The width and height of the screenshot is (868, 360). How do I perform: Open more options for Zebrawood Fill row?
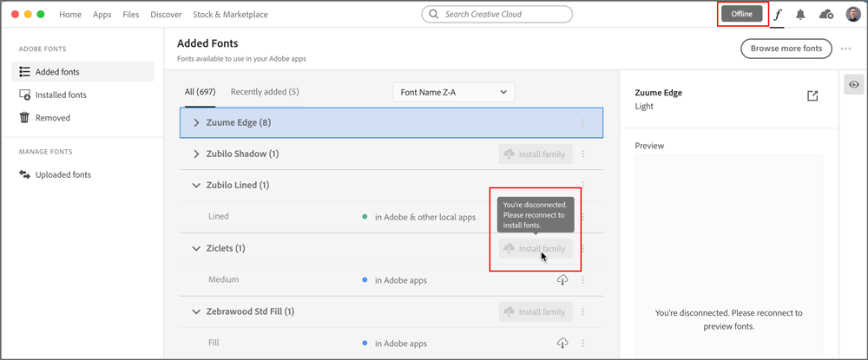click(x=582, y=344)
